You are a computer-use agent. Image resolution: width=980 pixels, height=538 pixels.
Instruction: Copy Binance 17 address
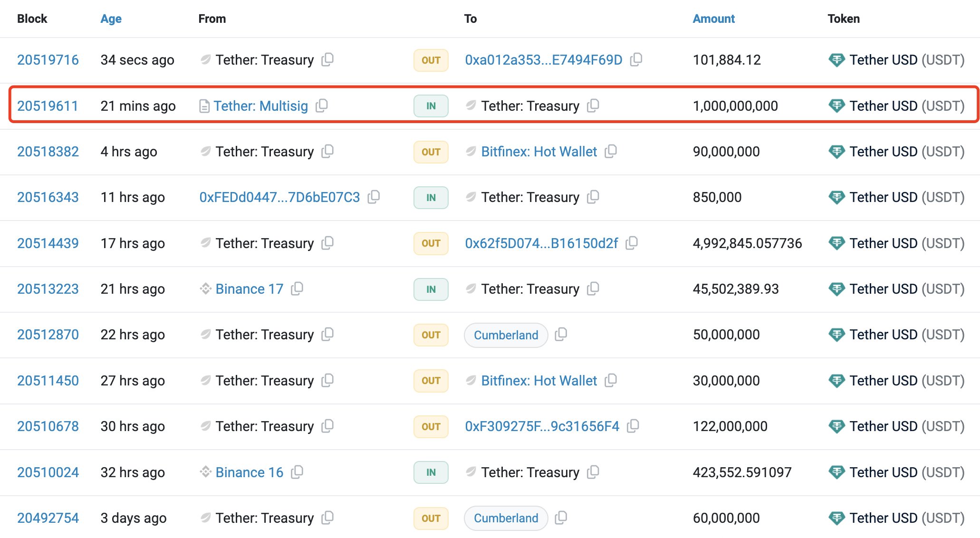click(x=297, y=288)
